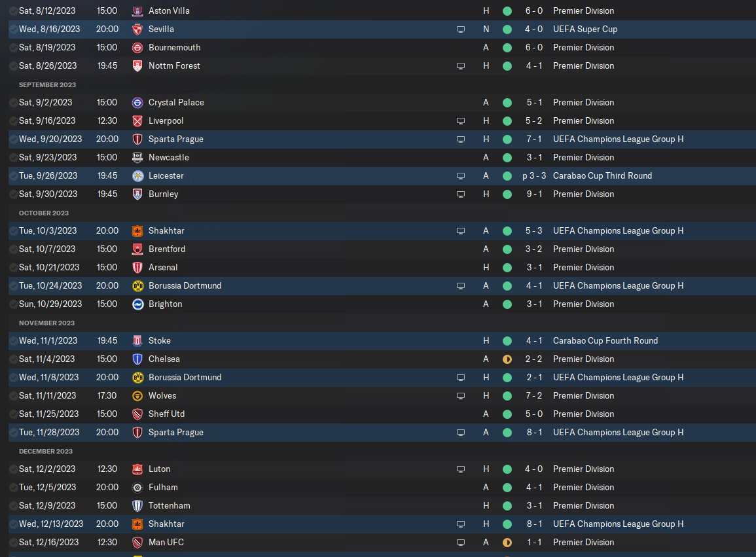
Task: Toggle the check mark beside Tue, 9/26/2023
Action: (x=14, y=176)
